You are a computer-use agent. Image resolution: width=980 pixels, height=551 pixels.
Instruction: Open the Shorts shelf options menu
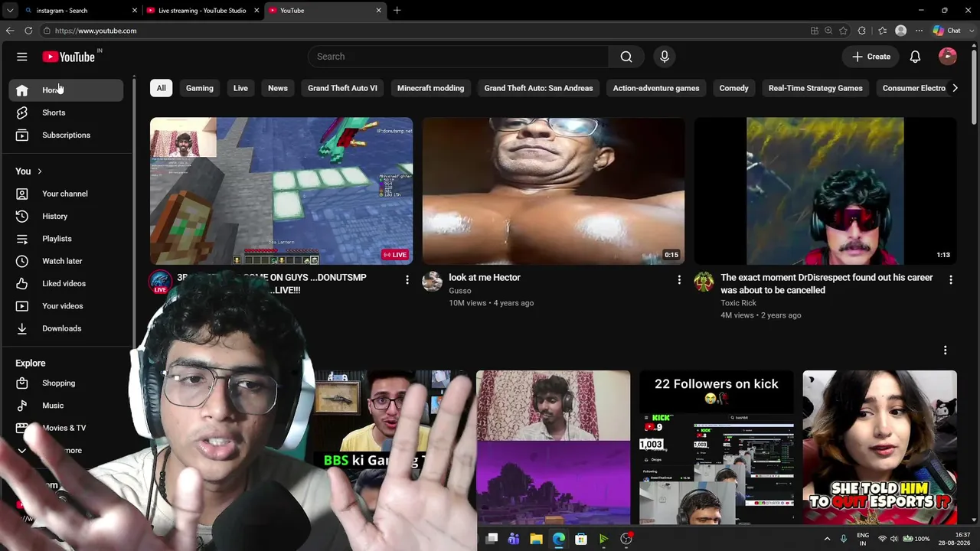pos(946,350)
